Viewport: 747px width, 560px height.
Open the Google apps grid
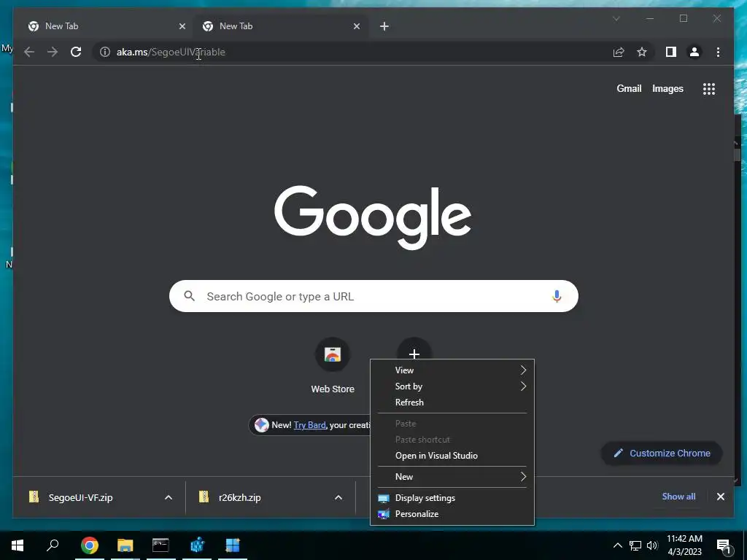pos(709,88)
